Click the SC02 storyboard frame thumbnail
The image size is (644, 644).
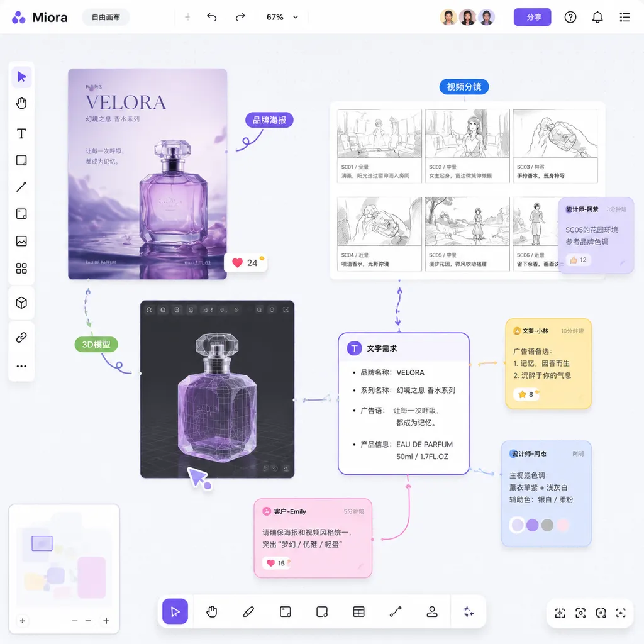point(467,133)
